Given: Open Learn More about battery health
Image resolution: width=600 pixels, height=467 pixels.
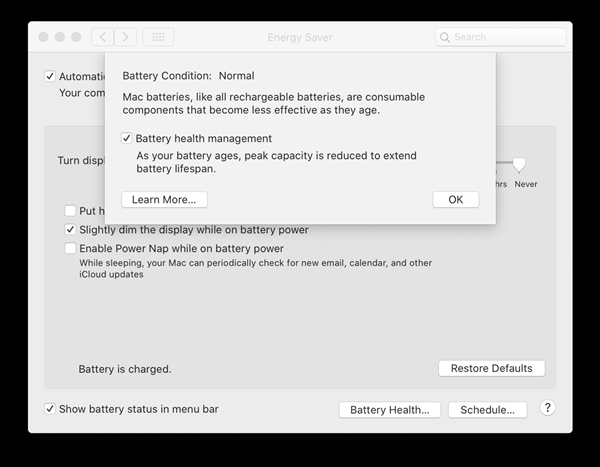Looking at the screenshot, I should tap(164, 200).
